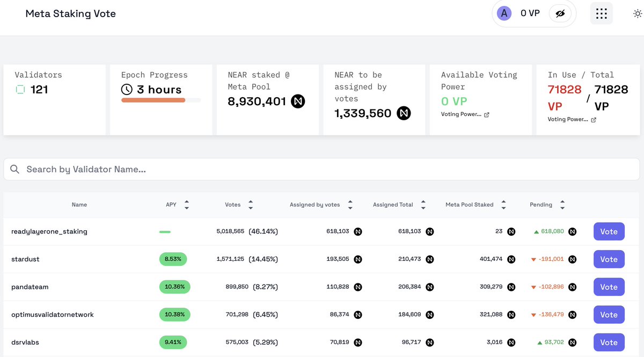Click the green up arrow in dsrvlabs pending
Screen dimensions: 644x357
(x=539, y=343)
